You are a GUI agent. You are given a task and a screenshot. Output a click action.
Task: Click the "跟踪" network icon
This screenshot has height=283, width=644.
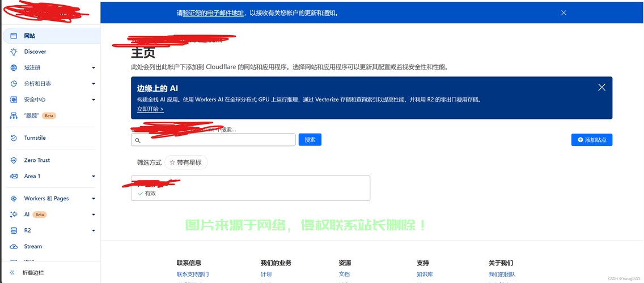14,115
